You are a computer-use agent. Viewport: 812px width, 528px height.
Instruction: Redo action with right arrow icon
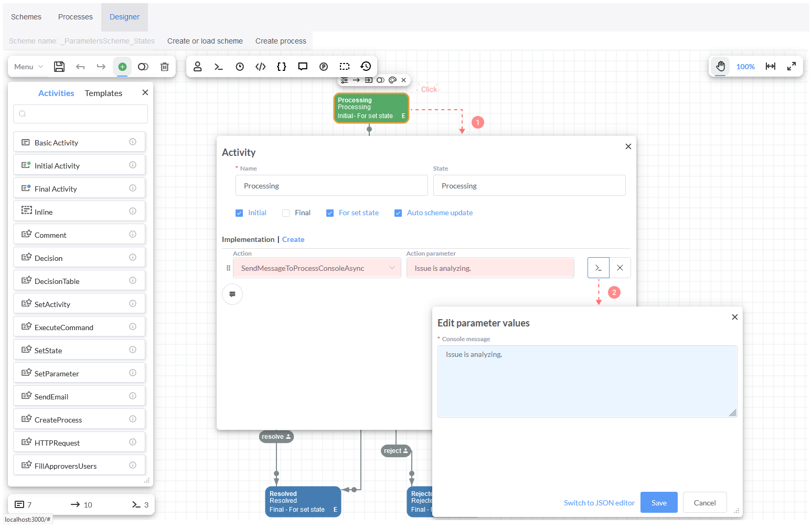(101, 67)
